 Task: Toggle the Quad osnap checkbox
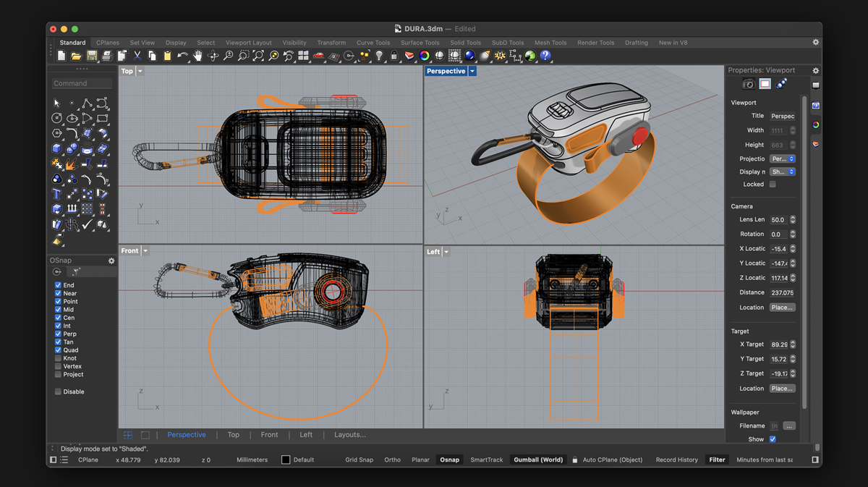(x=58, y=350)
